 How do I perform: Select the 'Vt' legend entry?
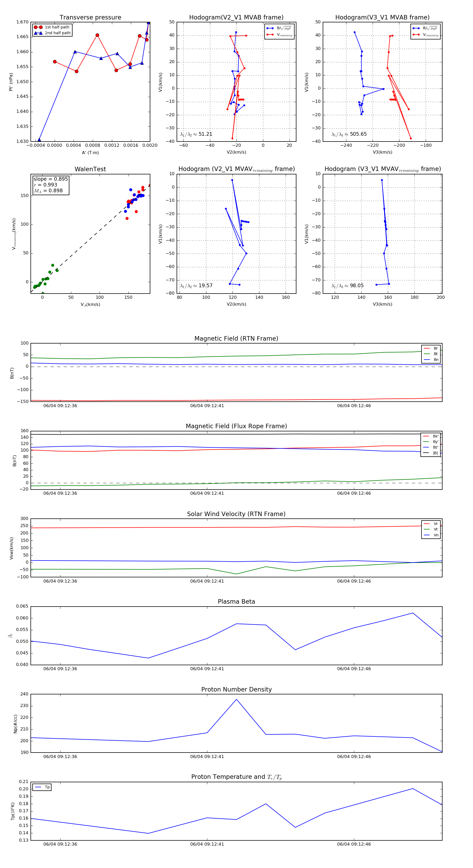pyautogui.click(x=431, y=529)
